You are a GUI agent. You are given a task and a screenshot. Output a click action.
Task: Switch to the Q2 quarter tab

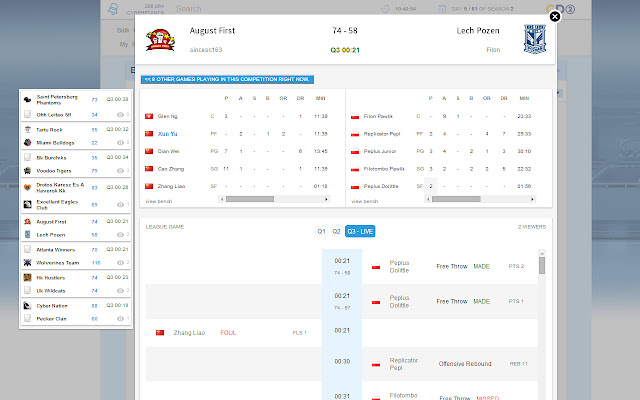pos(336,231)
